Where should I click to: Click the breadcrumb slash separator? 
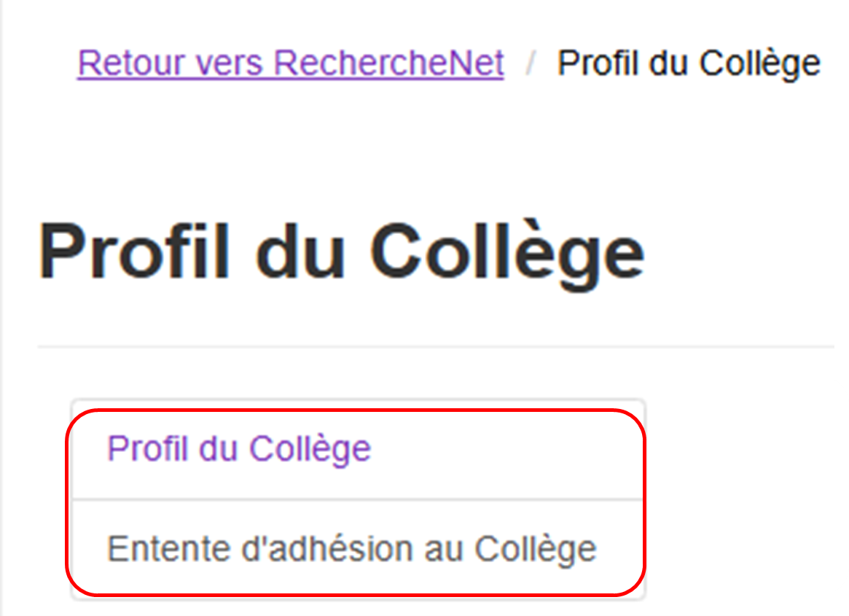click(x=531, y=63)
